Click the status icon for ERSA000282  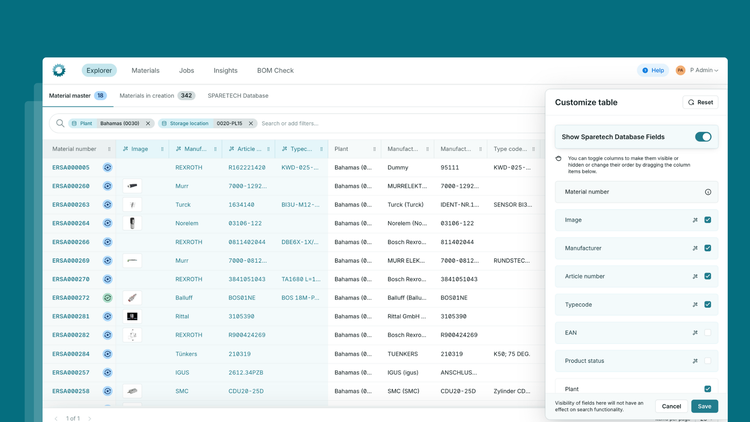coord(108,335)
